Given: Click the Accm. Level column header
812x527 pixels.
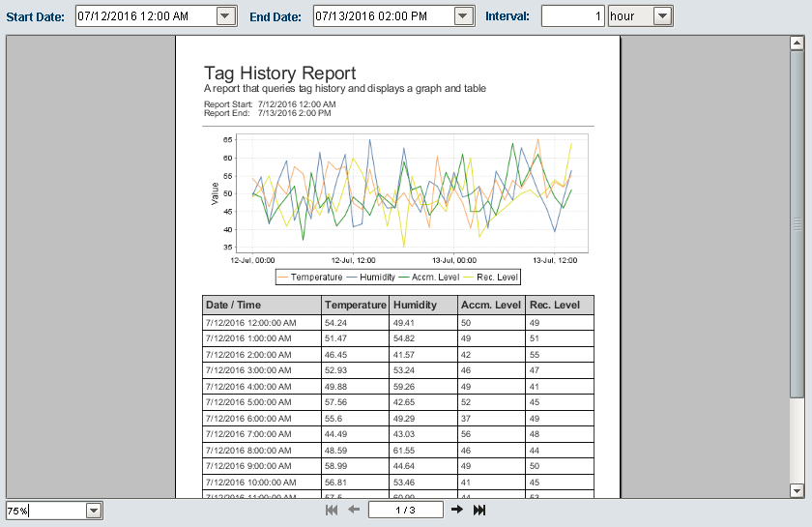Looking at the screenshot, I should point(491,305).
